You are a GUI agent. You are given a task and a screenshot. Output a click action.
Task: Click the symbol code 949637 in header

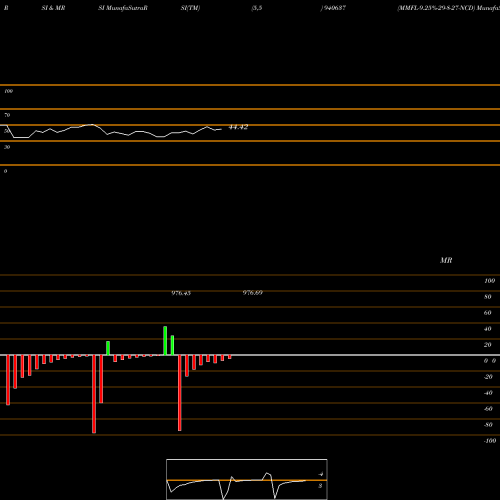point(334,8)
